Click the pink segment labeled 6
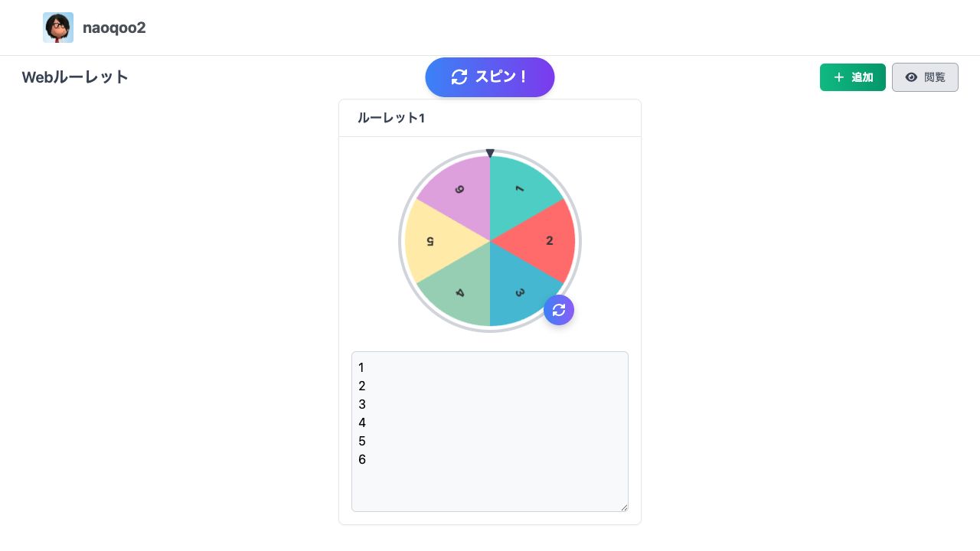 coord(458,193)
